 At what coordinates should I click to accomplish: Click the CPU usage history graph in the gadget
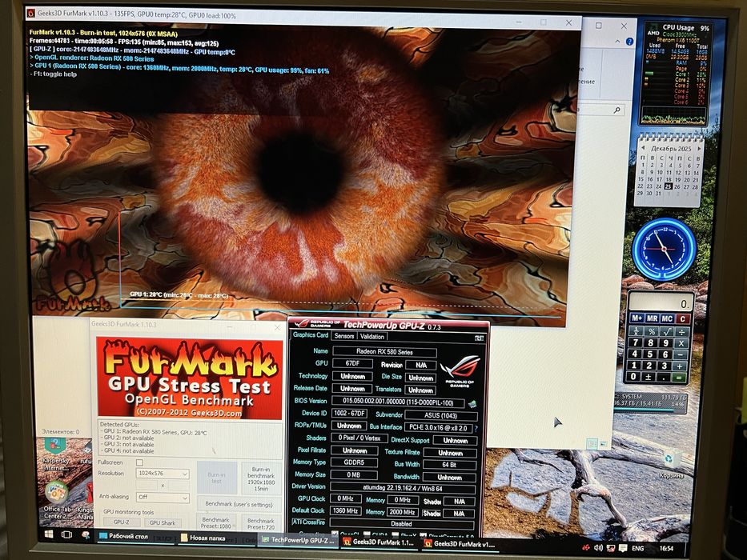[x=673, y=116]
